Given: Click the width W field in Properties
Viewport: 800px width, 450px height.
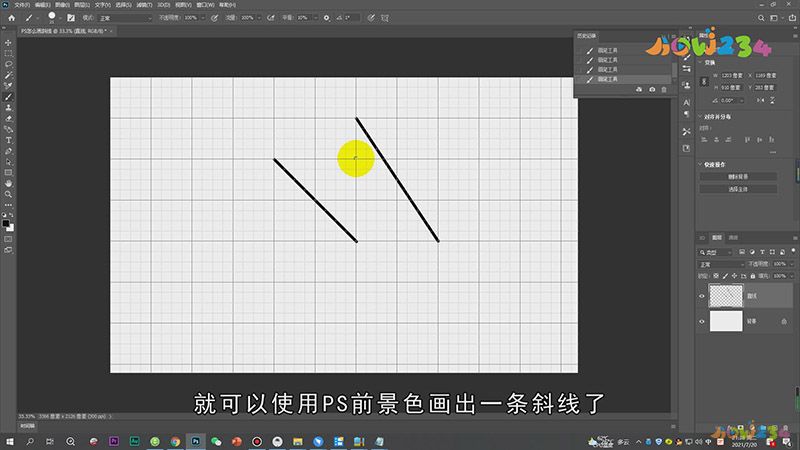Looking at the screenshot, I should pos(731,76).
